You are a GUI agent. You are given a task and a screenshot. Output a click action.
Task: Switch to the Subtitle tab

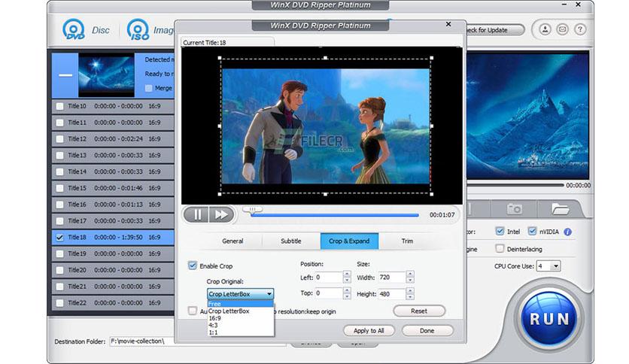coord(291,241)
